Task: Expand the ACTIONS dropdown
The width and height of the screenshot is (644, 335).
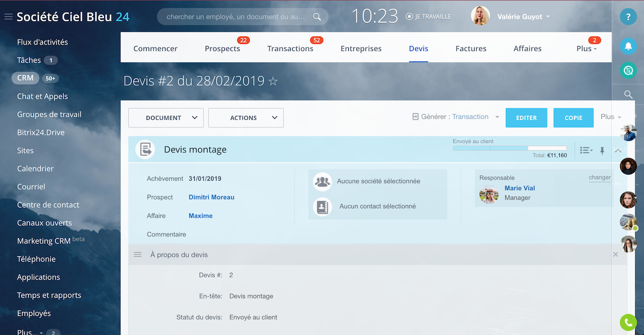Action: click(246, 118)
